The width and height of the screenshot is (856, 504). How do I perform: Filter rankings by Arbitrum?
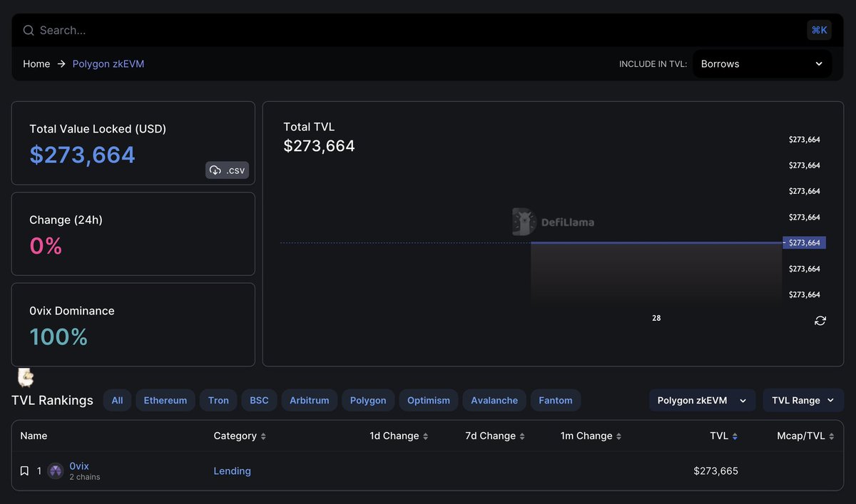click(x=310, y=400)
